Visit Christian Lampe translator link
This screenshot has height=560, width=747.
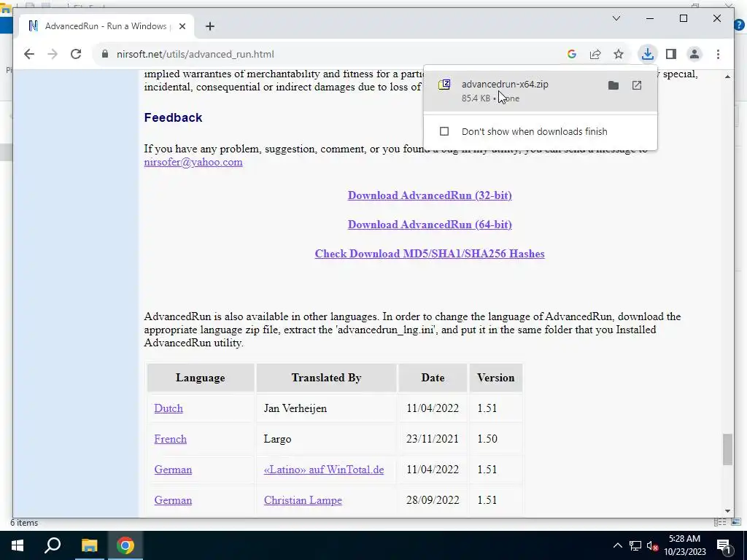(303, 500)
